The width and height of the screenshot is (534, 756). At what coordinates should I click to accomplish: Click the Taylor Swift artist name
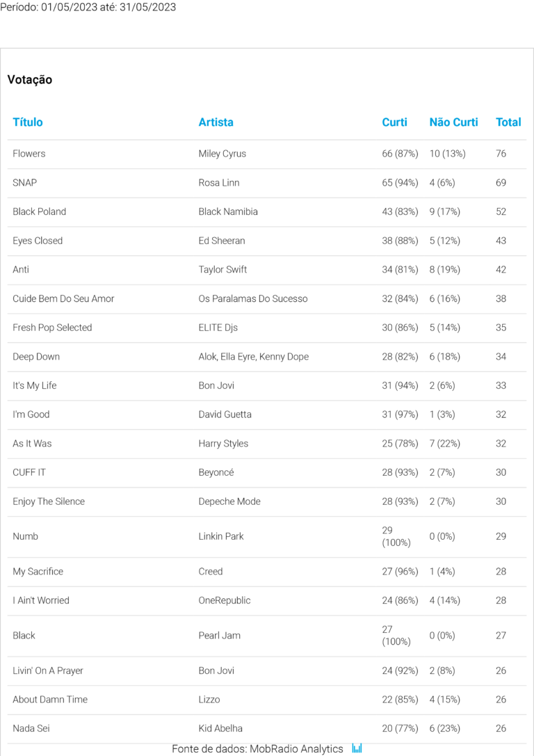pos(222,269)
